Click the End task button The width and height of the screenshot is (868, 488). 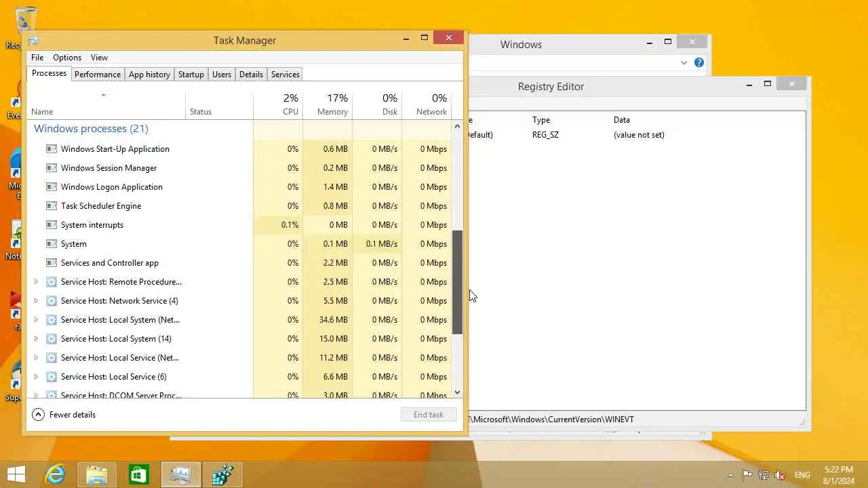pyautogui.click(x=429, y=415)
